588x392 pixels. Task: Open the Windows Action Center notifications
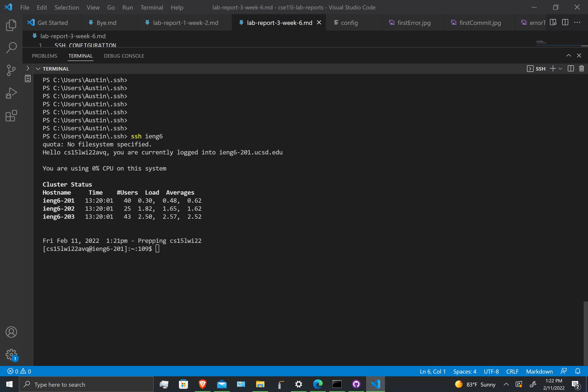coord(576,385)
